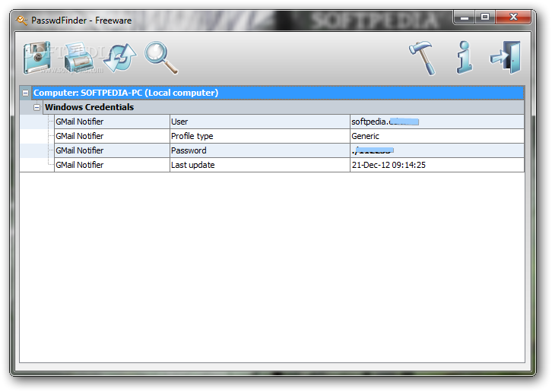
Task: Click GMail Notifier in the Last update row
Action: [112, 165]
